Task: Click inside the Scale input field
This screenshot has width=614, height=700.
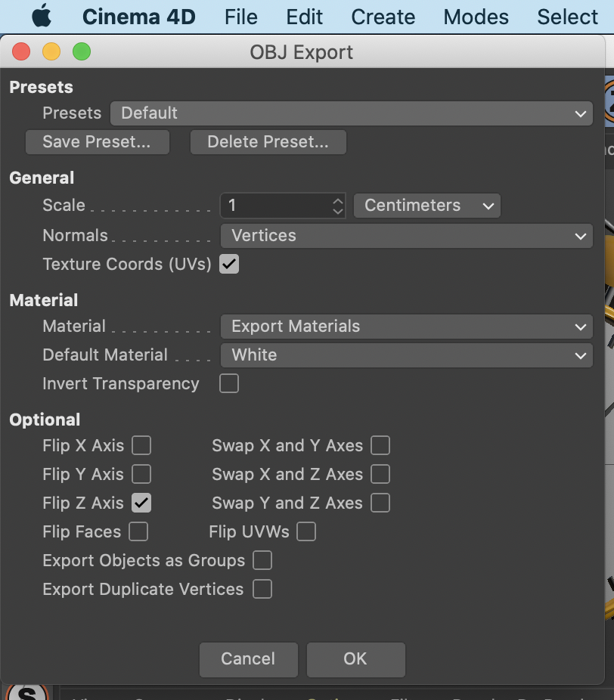Action: (272, 205)
